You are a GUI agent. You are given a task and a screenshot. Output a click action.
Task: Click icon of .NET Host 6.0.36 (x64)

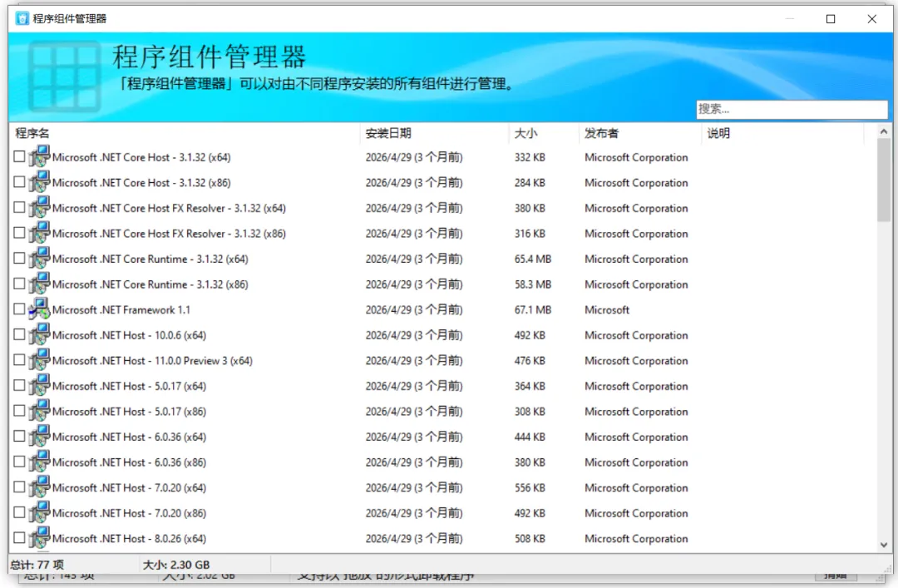(x=40, y=436)
